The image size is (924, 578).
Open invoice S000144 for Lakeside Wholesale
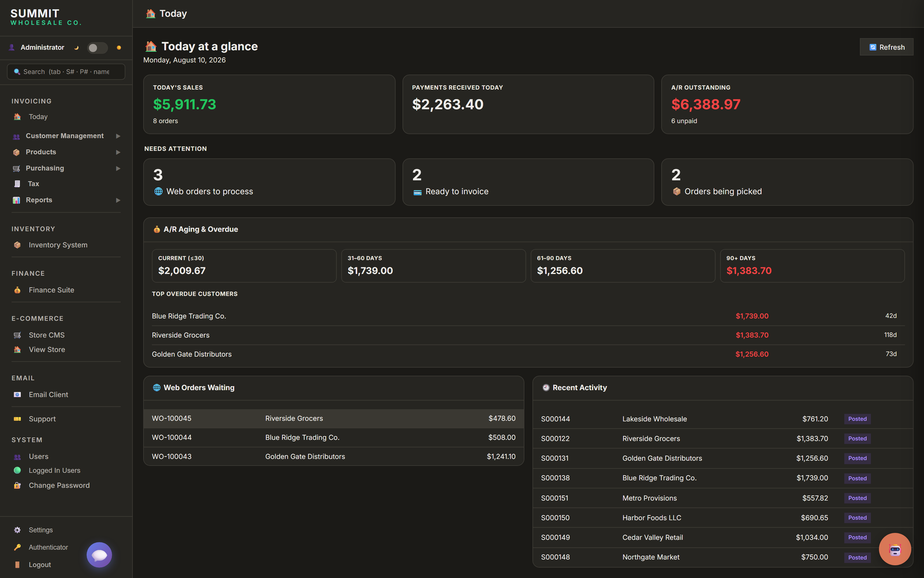point(722,419)
